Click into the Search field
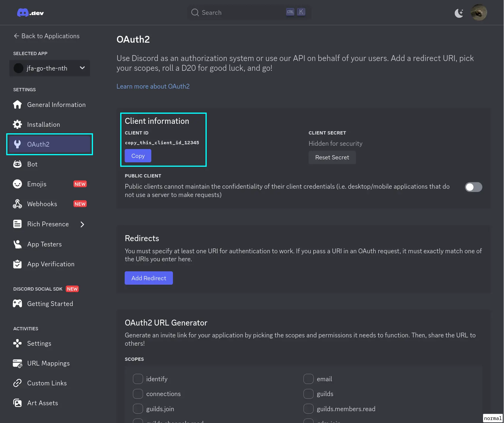504x423 pixels. pyautogui.click(x=249, y=12)
